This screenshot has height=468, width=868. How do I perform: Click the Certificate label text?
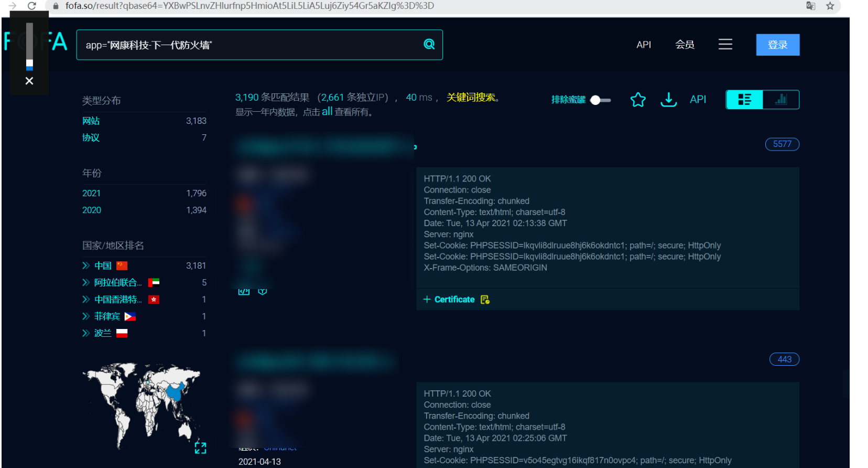tap(454, 300)
